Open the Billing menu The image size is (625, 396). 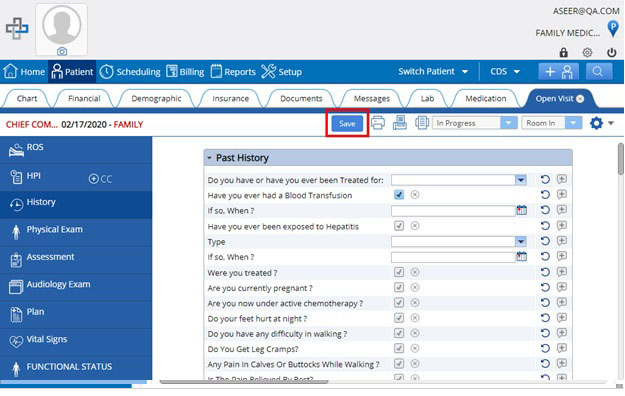pyautogui.click(x=185, y=72)
